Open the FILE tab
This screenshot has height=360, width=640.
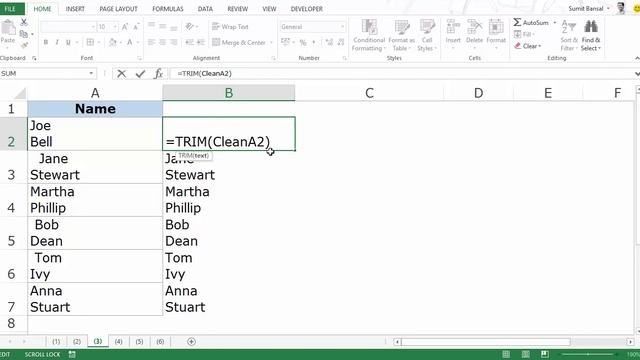10,9
